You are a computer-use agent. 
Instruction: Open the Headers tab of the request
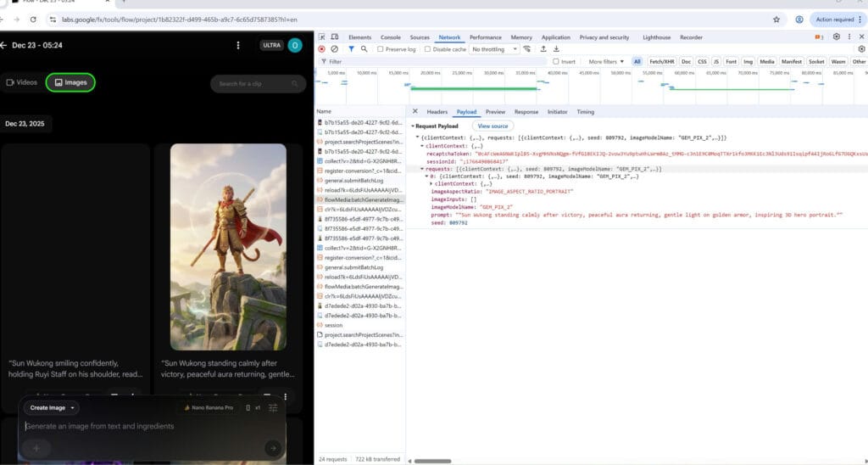coord(437,111)
